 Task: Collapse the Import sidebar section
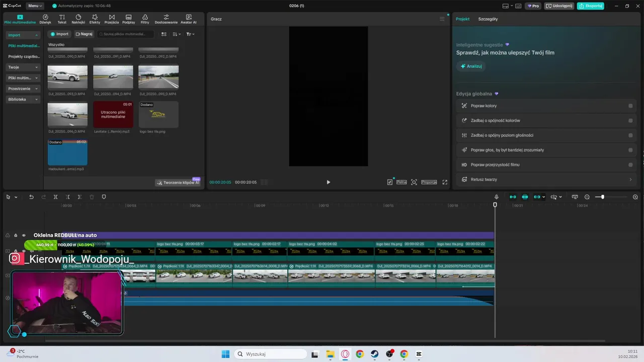(36, 35)
